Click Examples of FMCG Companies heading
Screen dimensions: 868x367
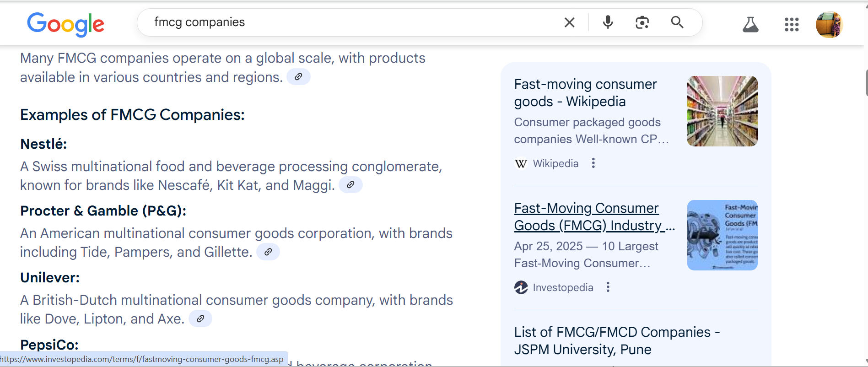[x=132, y=115]
